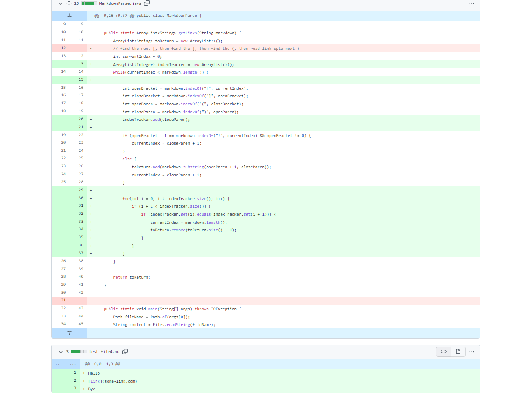The width and height of the screenshot is (532, 394).
Task: Switch test-file4.md to source diff view
Action: [444, 352]
